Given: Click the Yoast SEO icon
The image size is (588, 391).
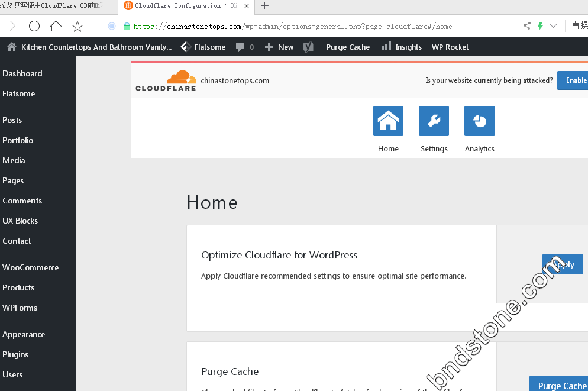Looking at the screenshot, I should (308, 47).
